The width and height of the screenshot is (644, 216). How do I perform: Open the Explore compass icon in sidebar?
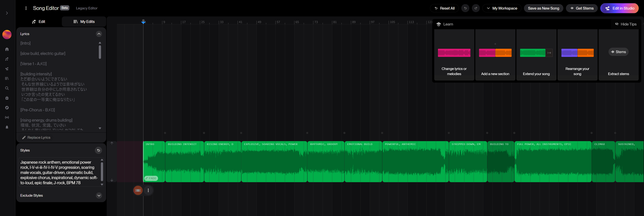tap(7, 108)
